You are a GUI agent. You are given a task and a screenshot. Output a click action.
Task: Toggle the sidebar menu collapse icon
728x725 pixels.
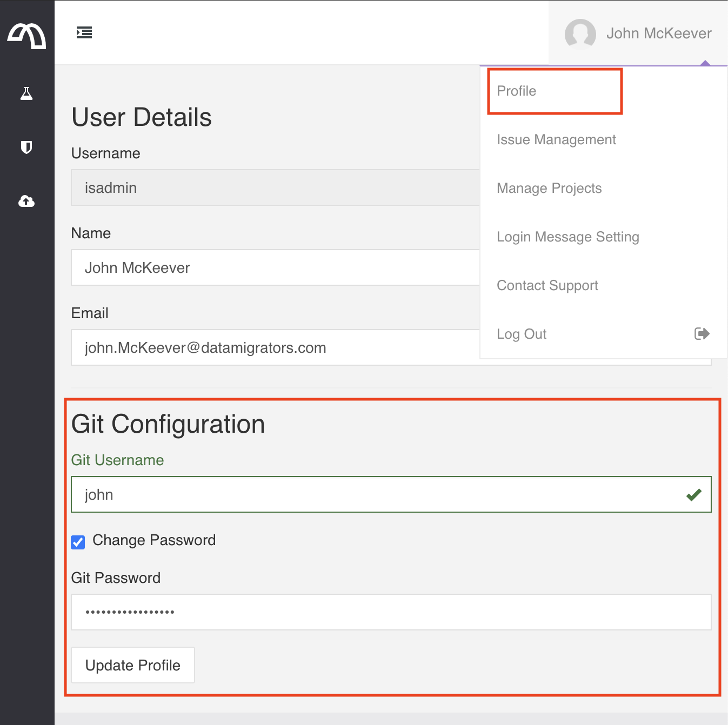click(84, 33)
